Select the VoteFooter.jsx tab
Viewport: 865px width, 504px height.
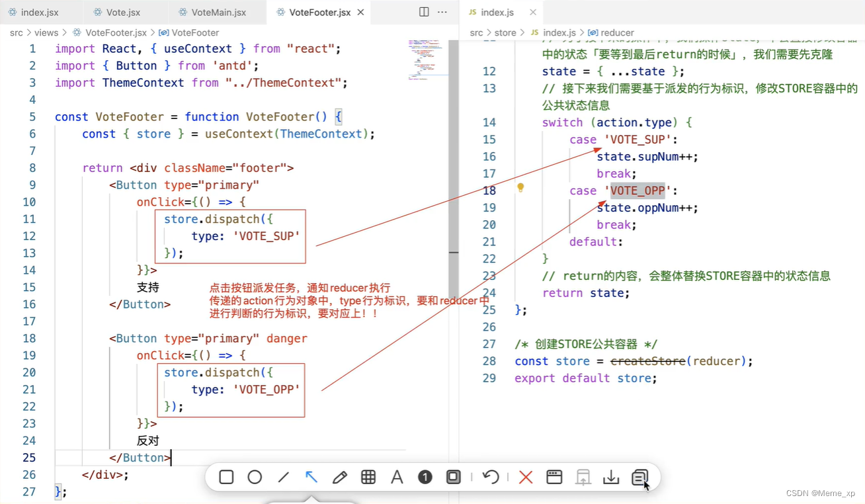tap(319, 13)
